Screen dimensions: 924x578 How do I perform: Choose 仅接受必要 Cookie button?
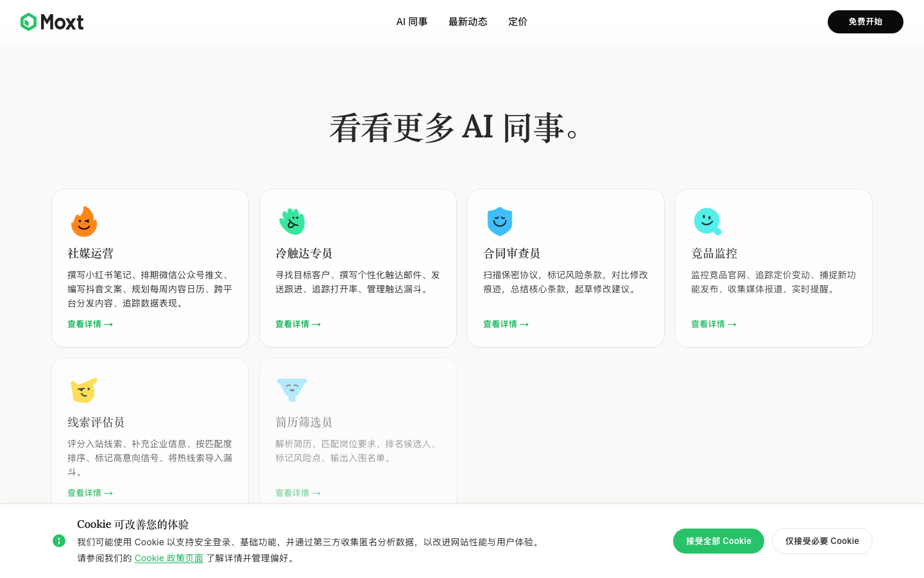click(822, 541)
